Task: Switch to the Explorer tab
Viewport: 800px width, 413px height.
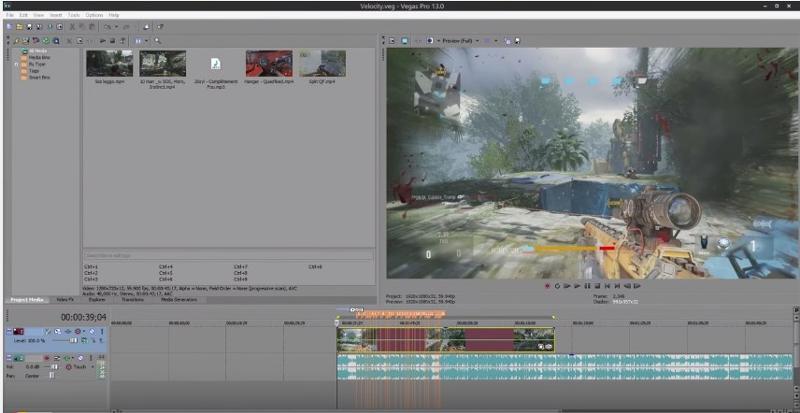Action: pos(97,300)
